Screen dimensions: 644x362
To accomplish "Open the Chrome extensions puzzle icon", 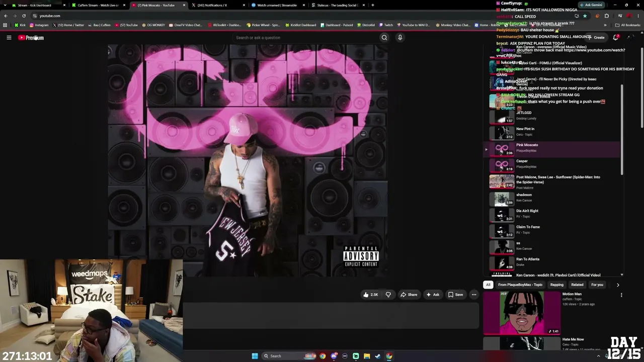I will pos(607,16).
